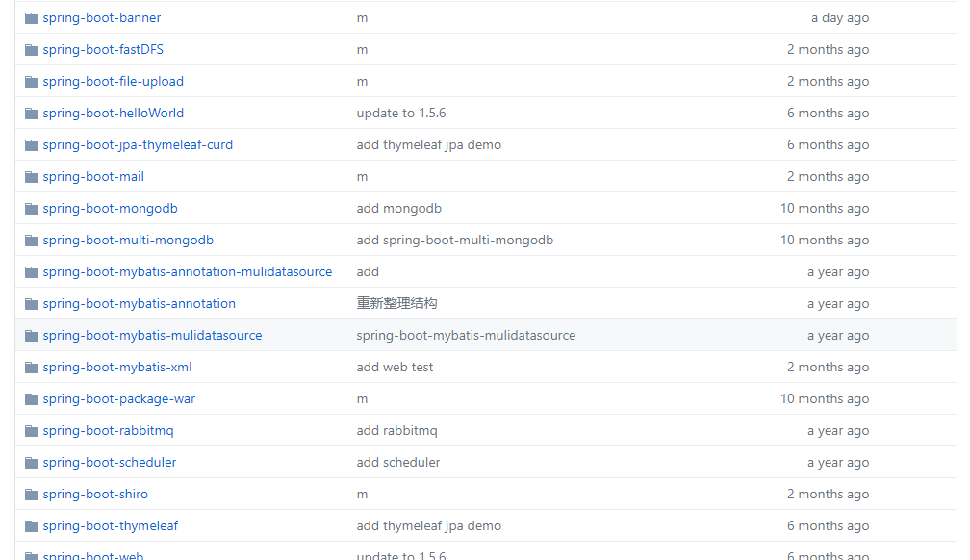The image size is (970, 560).
Task: Open the spring-boot-web folder at the bottom
Action: (93, 555)
